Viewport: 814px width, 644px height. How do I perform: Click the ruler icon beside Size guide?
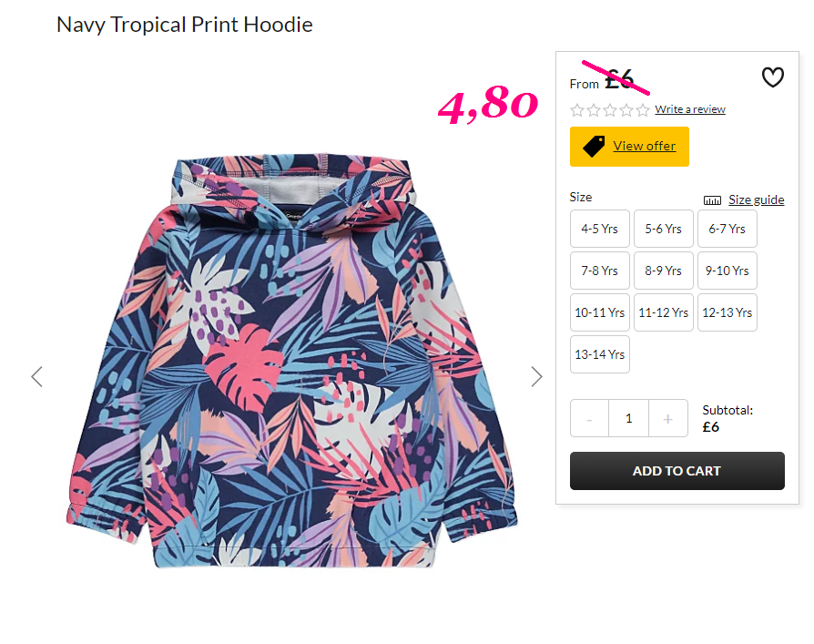[x=712, y=200]
